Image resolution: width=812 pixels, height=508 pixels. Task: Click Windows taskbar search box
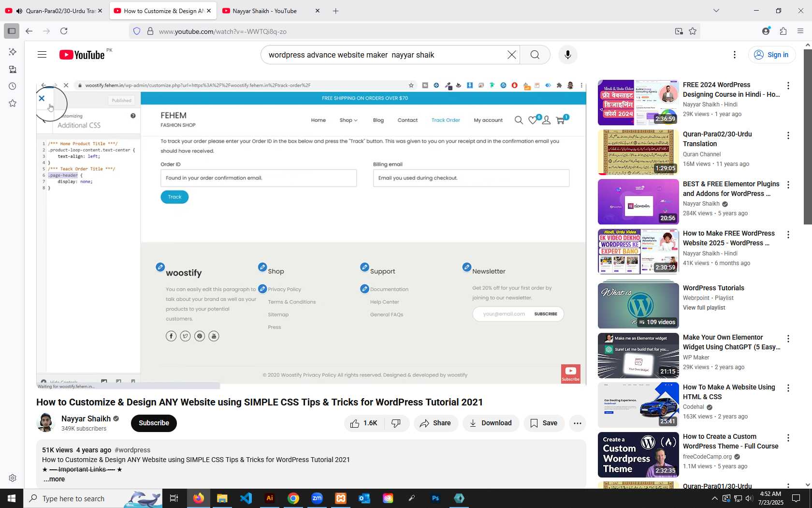pyautogui.click(x=92, y=498)
